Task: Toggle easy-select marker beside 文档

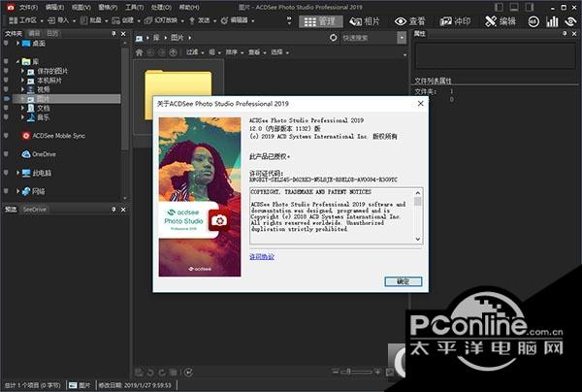Action: coord(6,108)
